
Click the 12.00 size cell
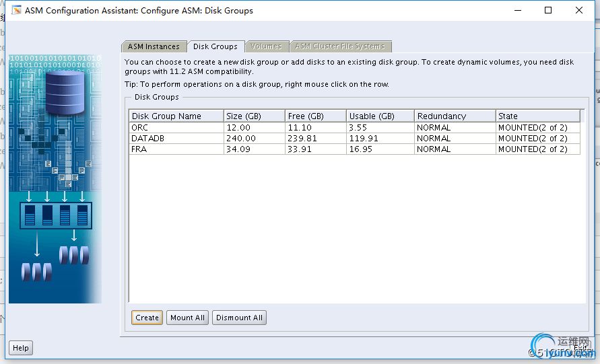(255, 127)
